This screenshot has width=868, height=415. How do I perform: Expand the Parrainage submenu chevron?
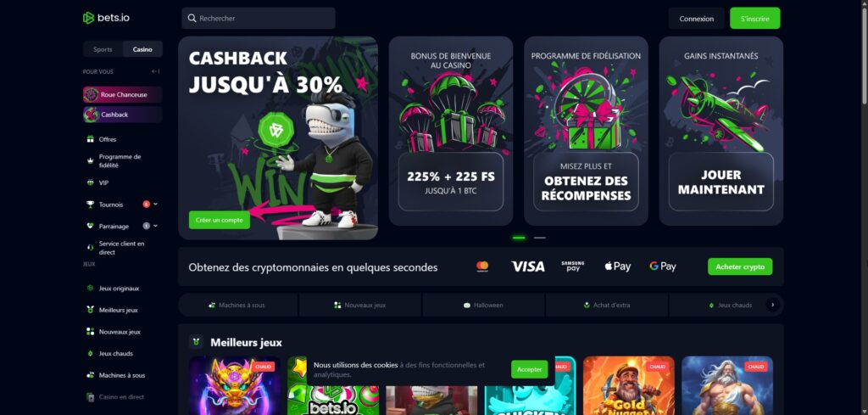[x=156, y=226]
